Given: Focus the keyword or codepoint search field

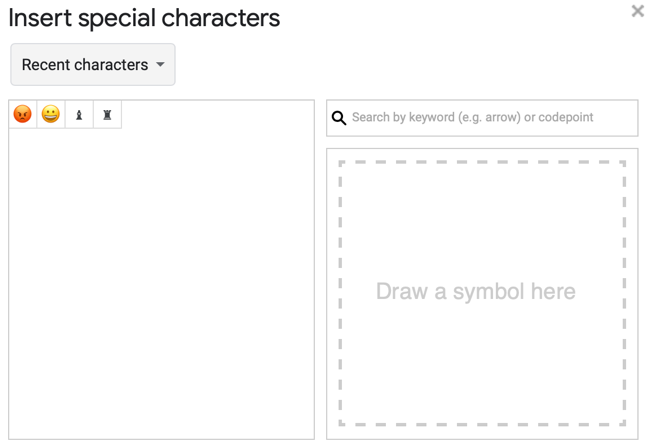Looking at the screenshot, I should click(x=490, y=118).
